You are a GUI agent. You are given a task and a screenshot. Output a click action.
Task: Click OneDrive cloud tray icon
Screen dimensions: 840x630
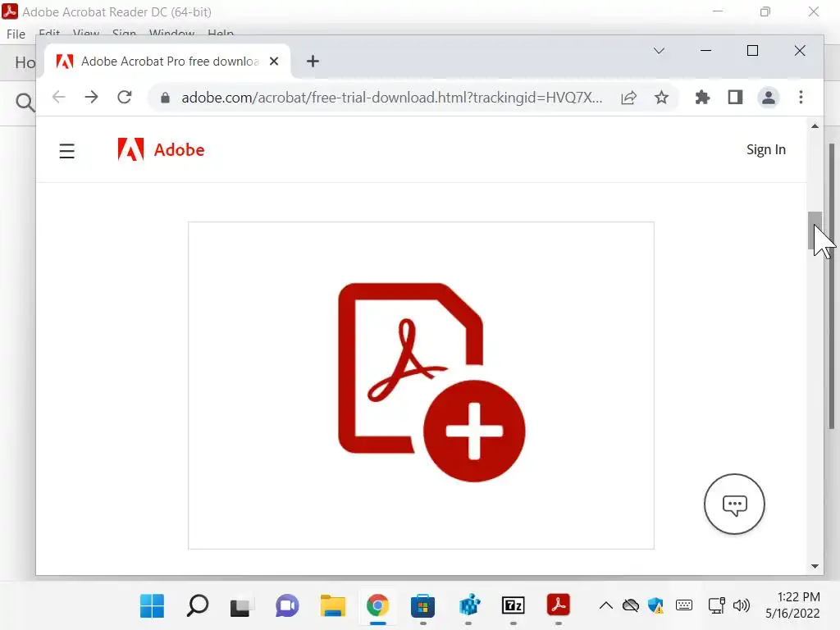(x=631, y=606)
